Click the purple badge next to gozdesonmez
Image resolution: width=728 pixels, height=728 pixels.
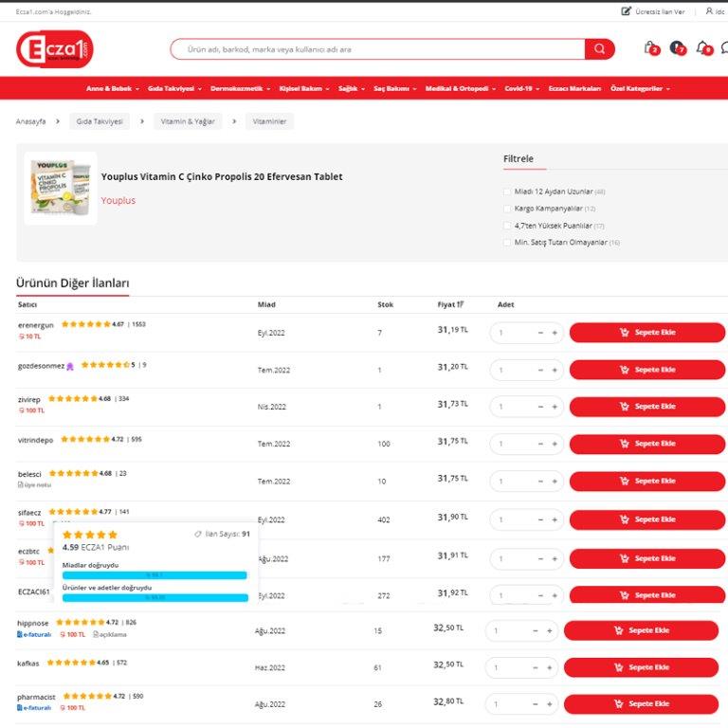(70, 366)
